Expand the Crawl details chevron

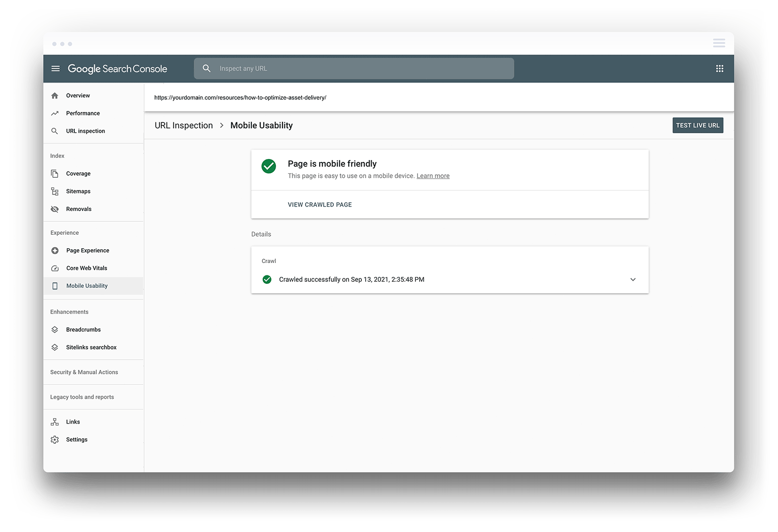click(633, 279)
